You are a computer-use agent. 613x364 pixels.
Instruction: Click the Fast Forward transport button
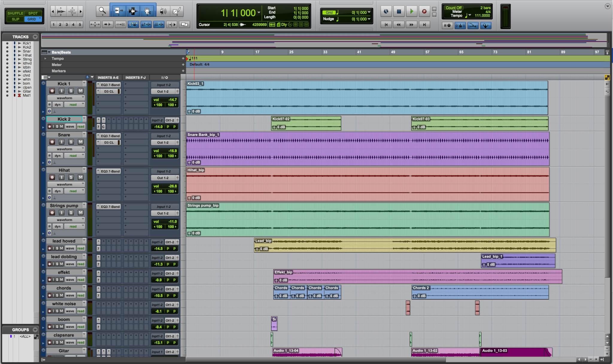point(412,25)
